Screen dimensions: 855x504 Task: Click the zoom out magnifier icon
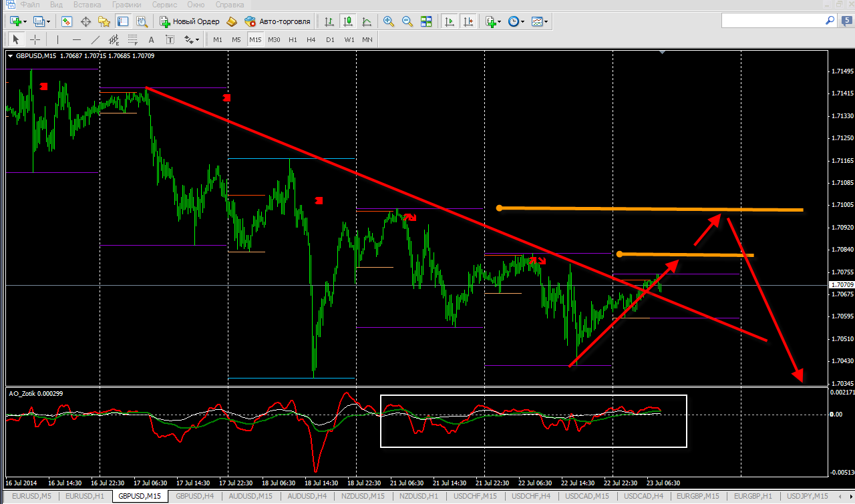pos(407,21)
